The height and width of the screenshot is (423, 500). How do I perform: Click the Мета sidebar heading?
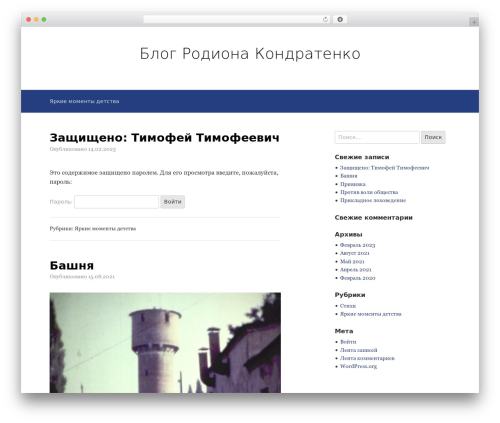[x=344, y=331]
